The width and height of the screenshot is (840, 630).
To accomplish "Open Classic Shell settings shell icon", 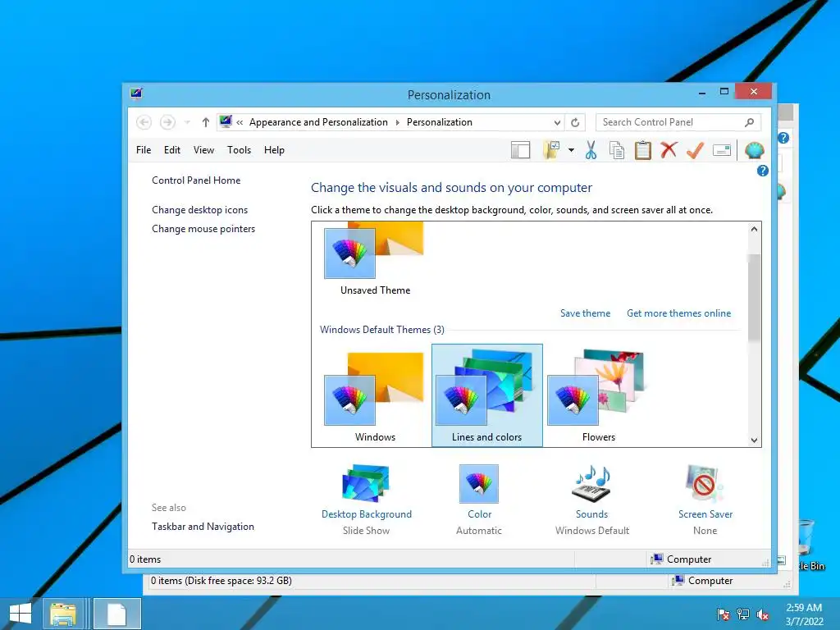I will pos(754,151).
